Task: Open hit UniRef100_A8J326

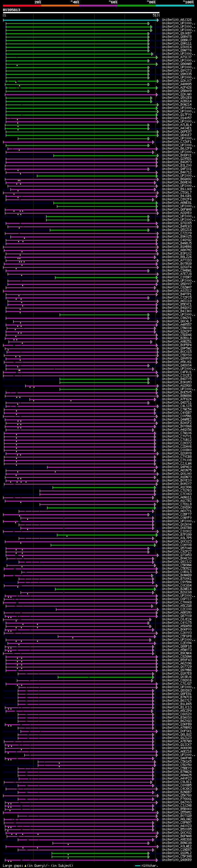Action: pyautogui.click(x=177, y=20)
